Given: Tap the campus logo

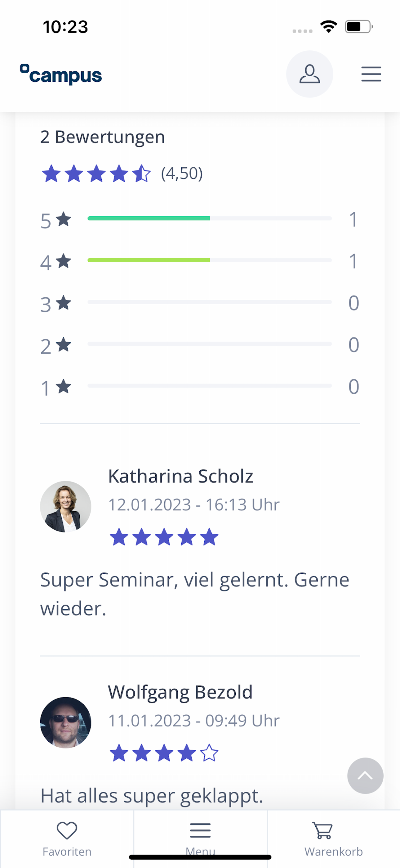Looking at the screenshot, I should coord(61,74).
